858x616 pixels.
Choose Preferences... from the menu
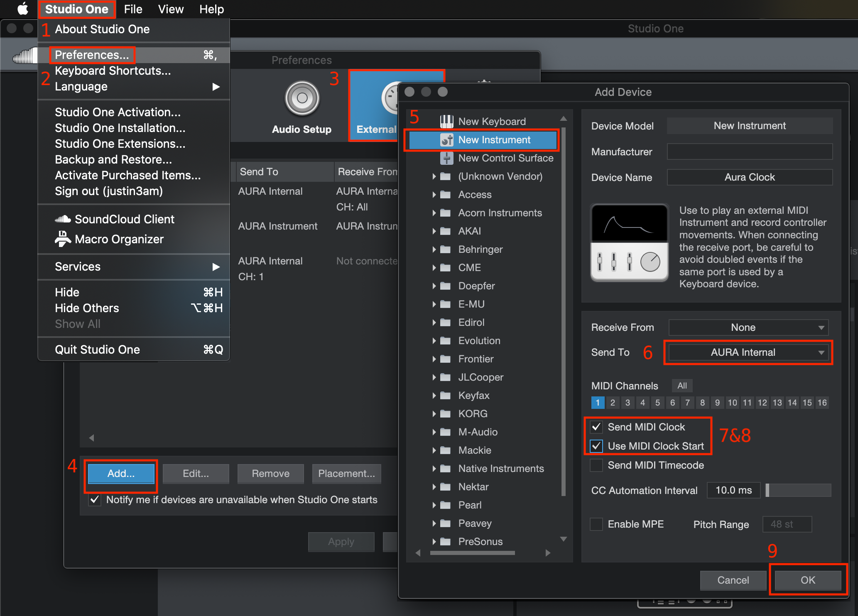(134, 55)
